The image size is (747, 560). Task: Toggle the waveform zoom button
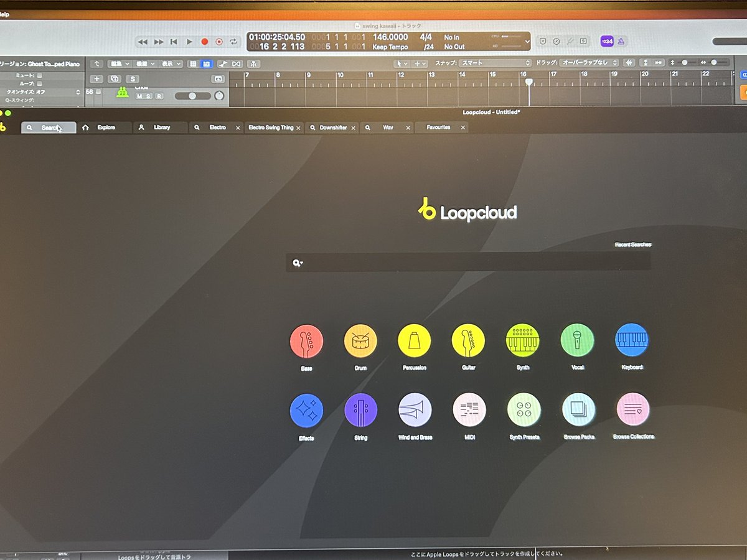click(629, 63)
